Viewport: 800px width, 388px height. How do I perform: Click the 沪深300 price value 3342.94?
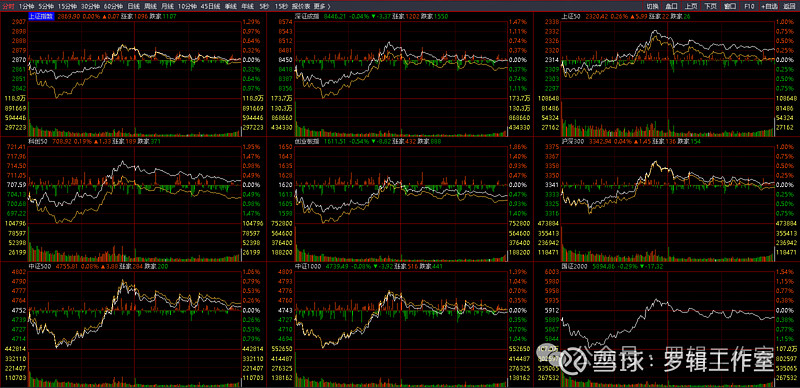[x=600, y=141]
